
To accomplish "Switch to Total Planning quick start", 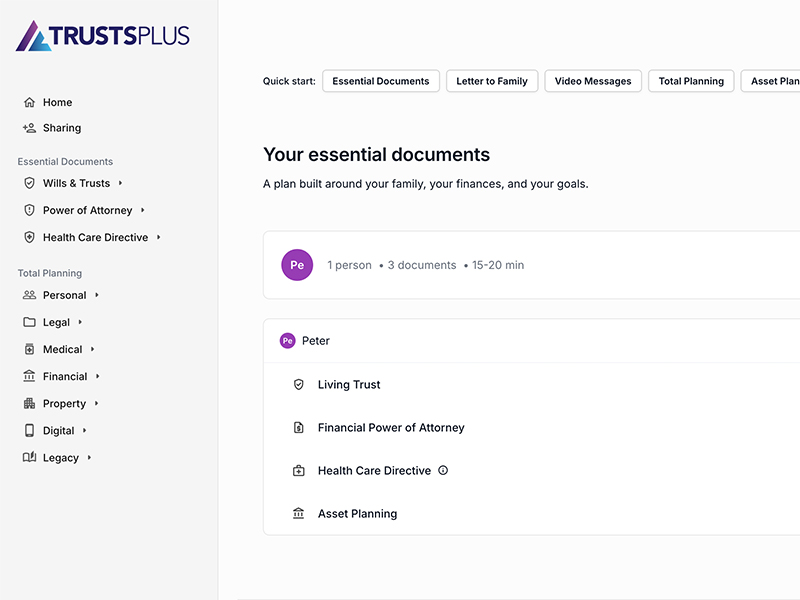I will click(691, 81).
